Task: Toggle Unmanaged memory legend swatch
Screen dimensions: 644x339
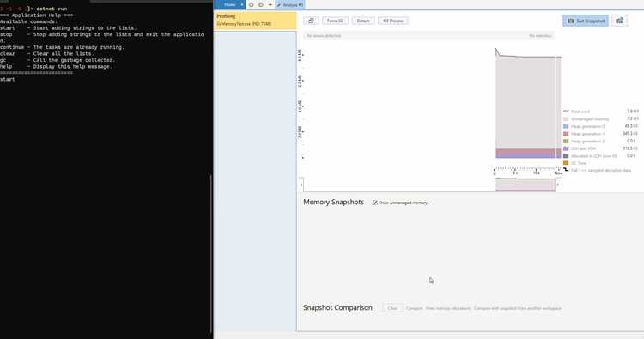Action: click(x=566, y=119)
